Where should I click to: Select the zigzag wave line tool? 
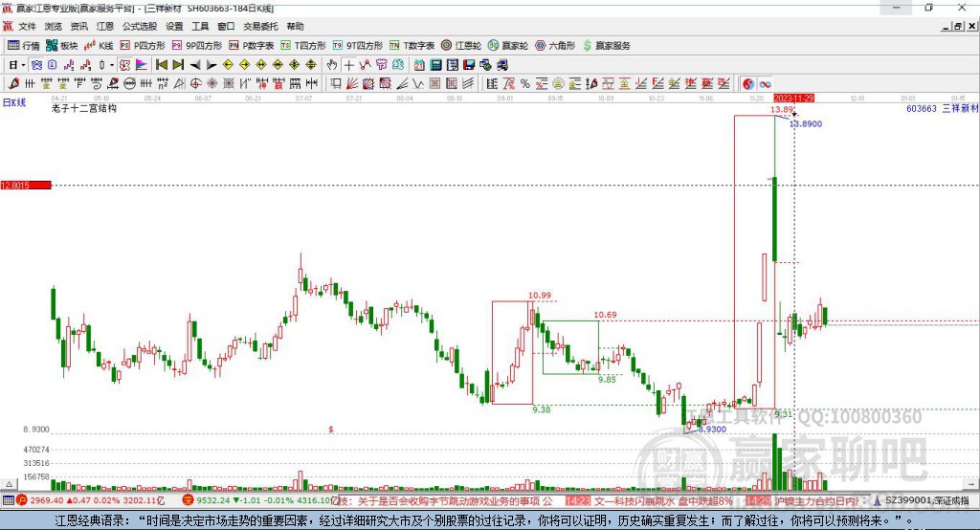tap(418, 84)
